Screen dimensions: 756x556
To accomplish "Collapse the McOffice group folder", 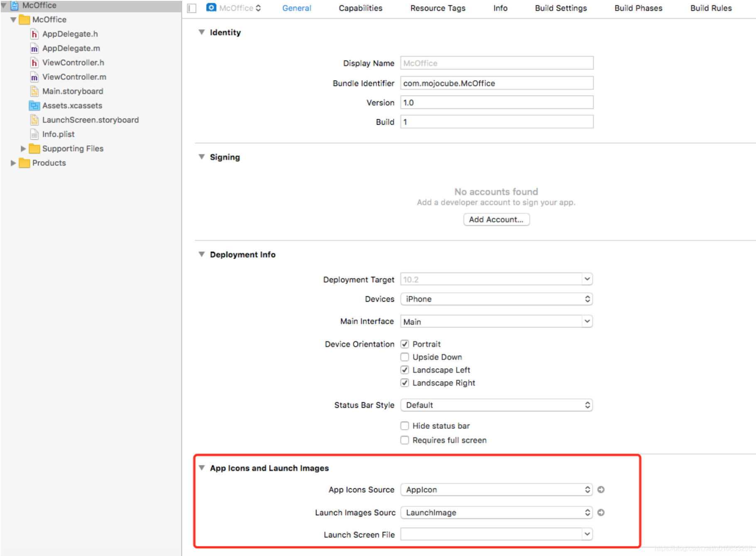I will [x=13, y=20].
